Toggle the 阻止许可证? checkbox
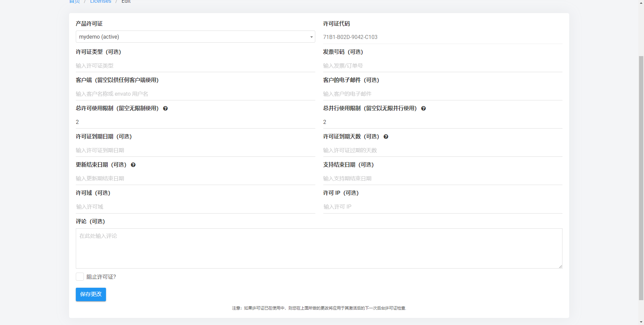644x325 pixels. point(80,277)
